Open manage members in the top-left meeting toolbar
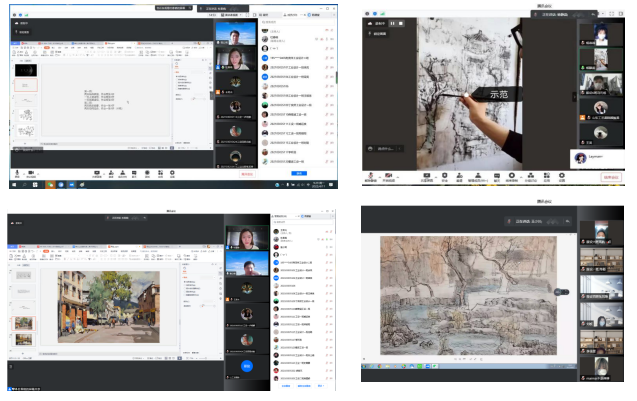The height and width of the screenshot is (401, 637). 122,173
